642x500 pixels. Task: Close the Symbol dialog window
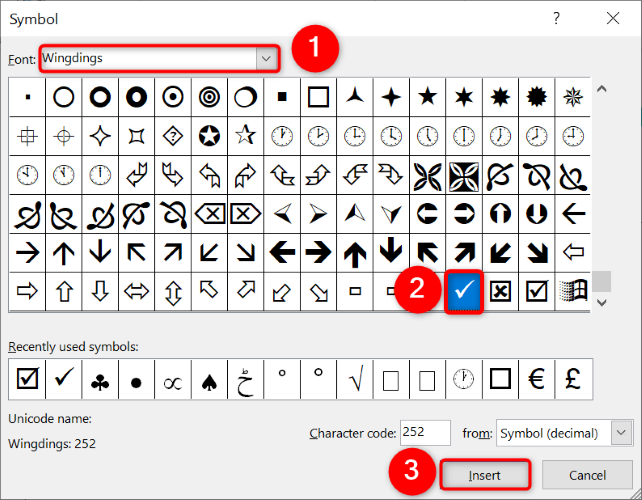pyautogui.click(x=613, y=18)
